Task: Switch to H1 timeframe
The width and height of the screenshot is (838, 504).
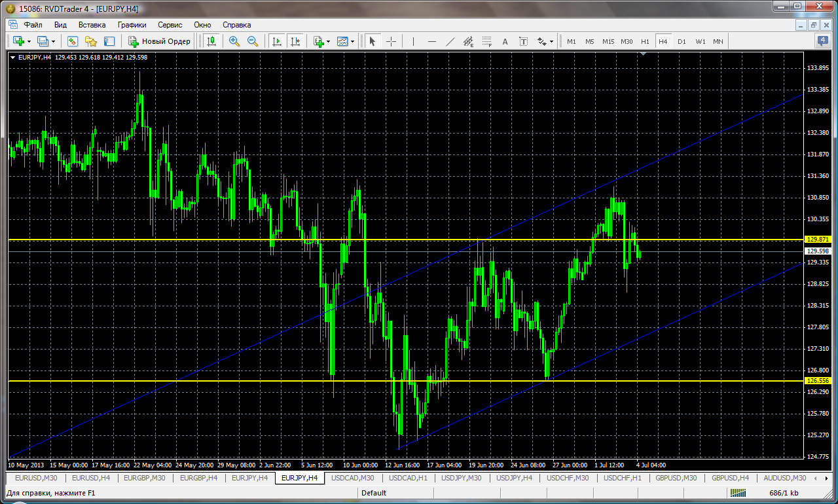Action: click(x=645, y=41)
